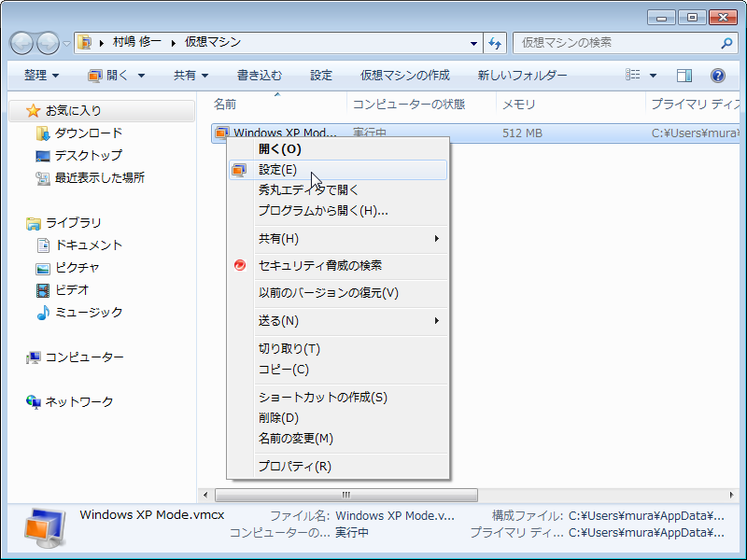Choose ショートカットの作成(S) in context menu
Image resolution: width=747 pixels, height=560 pixels.
point(338,398)
